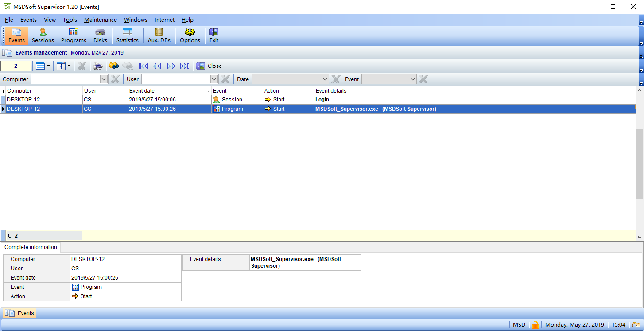Click the MSD status bar entry
644x331 pixels.
tap(519, 325)
